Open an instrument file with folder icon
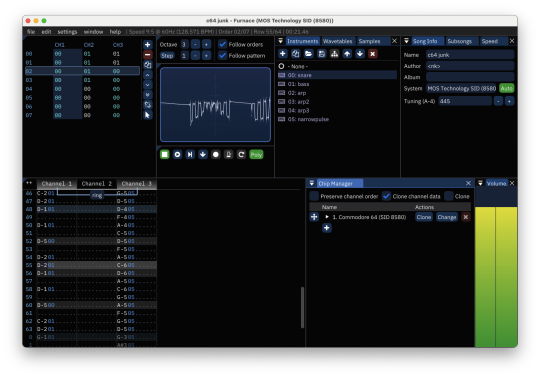Screen dimensions: 540x377 tap(308, 54)
